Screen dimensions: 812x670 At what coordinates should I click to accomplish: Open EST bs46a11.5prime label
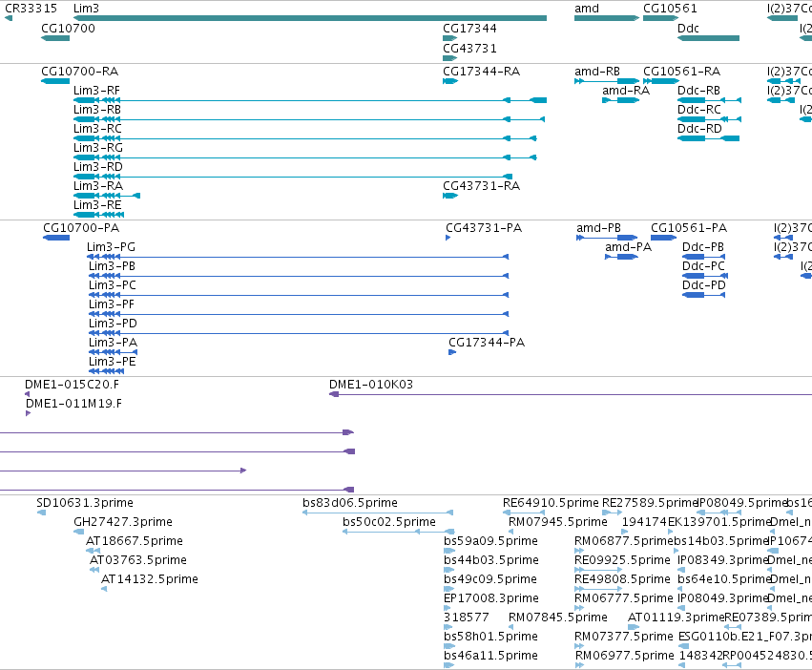491,656
